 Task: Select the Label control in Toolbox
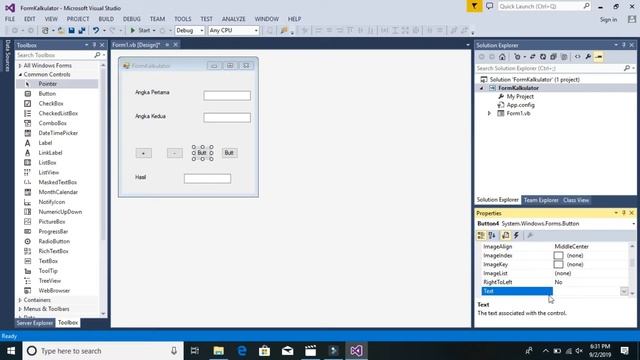(45, 143)
